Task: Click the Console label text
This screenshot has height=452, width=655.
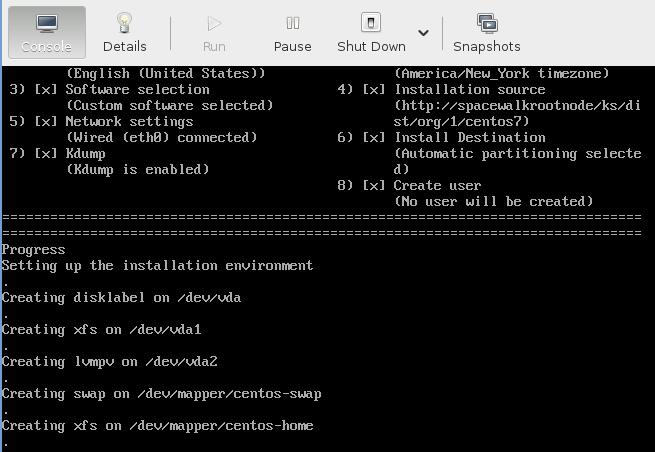Action: point(46,46)
